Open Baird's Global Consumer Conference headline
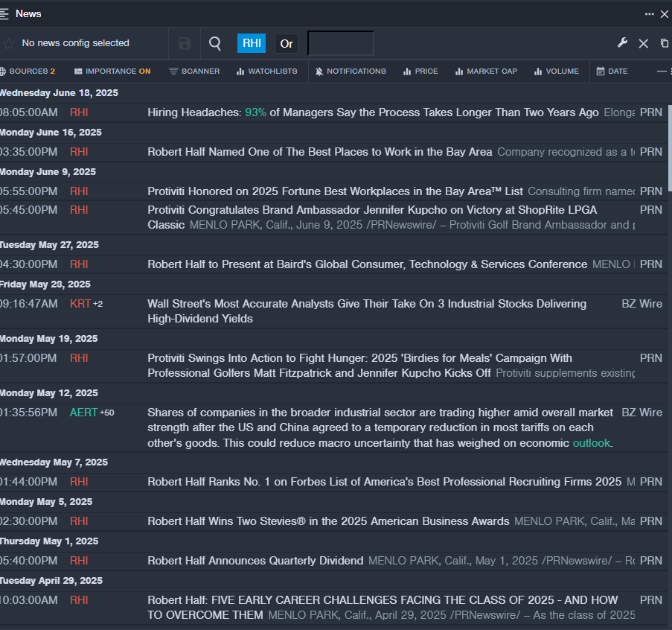Viewport: 672px width, 630px height. [x=368, y=264]
